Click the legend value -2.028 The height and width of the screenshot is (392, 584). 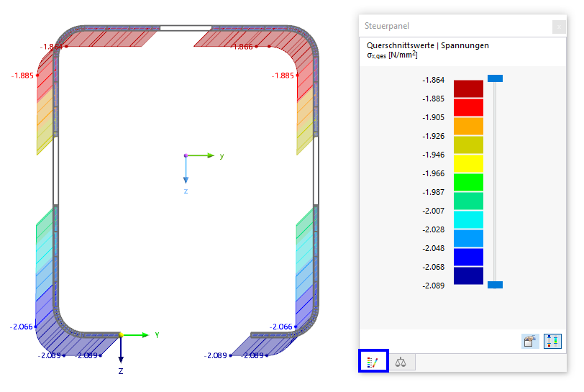[434, 229]
